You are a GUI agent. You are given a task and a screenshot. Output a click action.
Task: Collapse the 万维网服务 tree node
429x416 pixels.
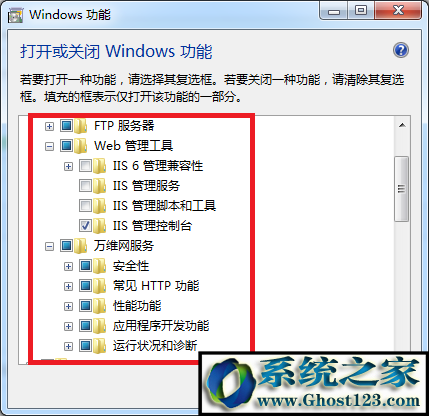click(49, 246)
